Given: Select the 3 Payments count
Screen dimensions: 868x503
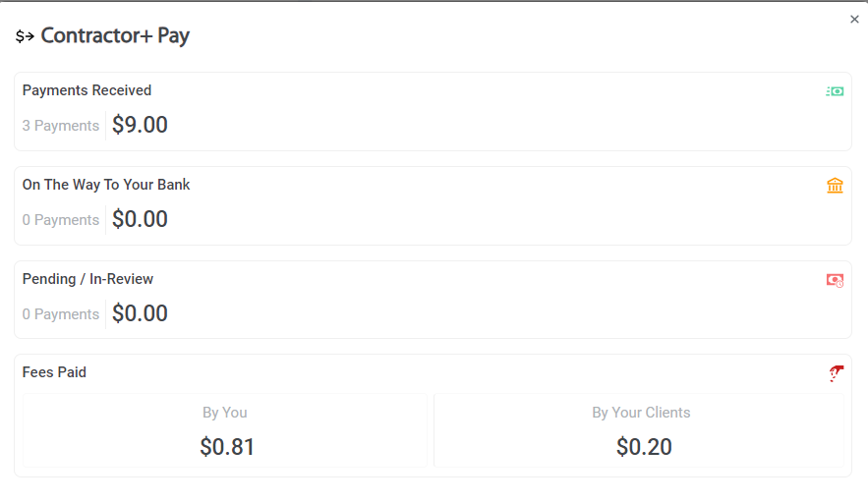Looking at the screenshot, I should click(61, 126).
